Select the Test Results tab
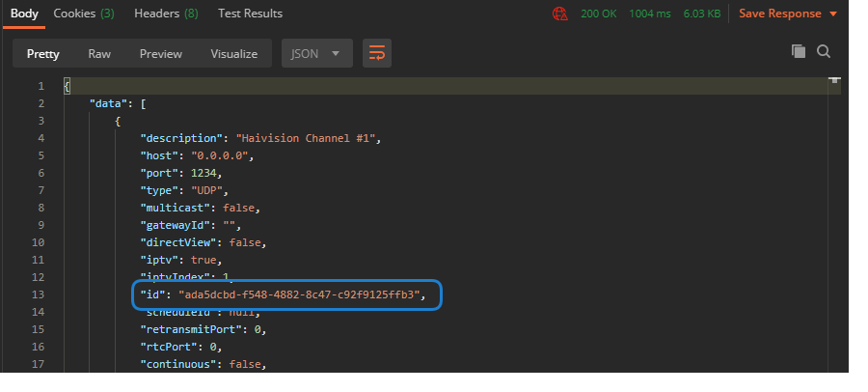This screenshot has height=392, width=868. [250, 14]
